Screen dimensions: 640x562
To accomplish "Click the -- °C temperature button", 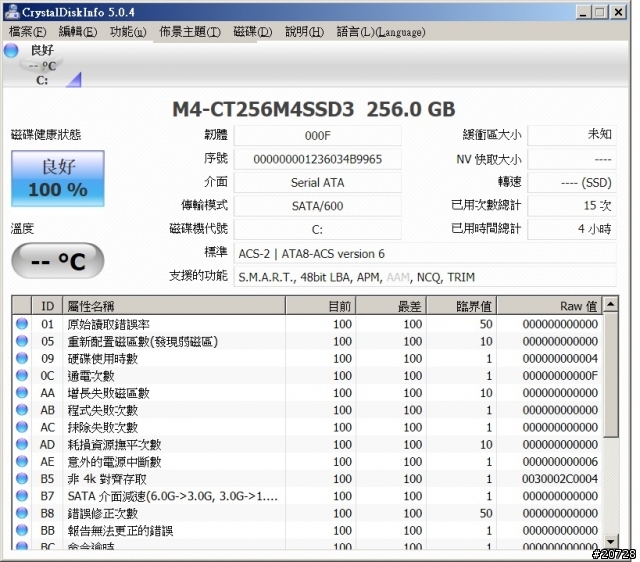I will (58, 261).
